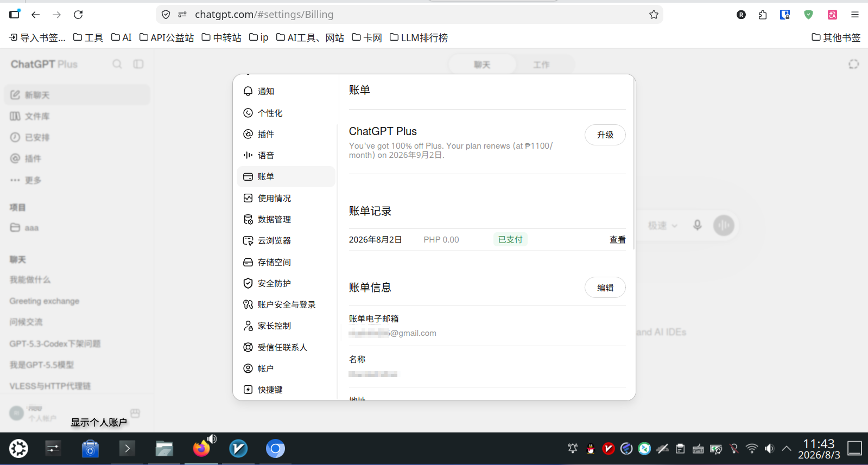Click the Wi-Fi network tray icon
Viewport: 868px width, 465px height.
[752, 449]
